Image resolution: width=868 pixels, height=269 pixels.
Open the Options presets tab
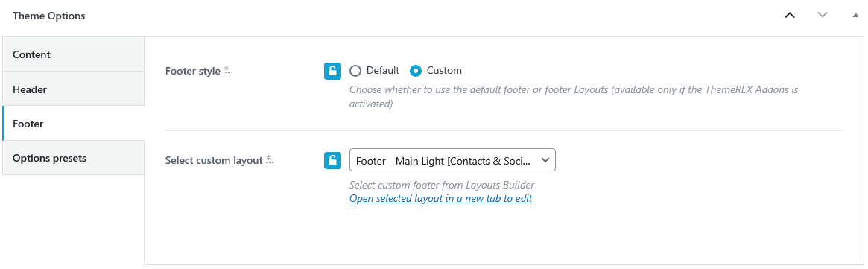tap(73, 158)
